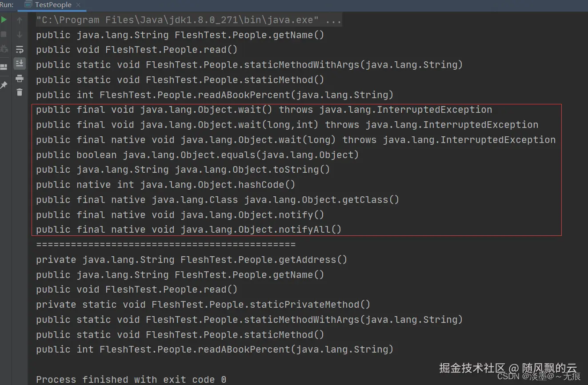
Task: Click the equals-sign separator line
Action: [165, 245]
